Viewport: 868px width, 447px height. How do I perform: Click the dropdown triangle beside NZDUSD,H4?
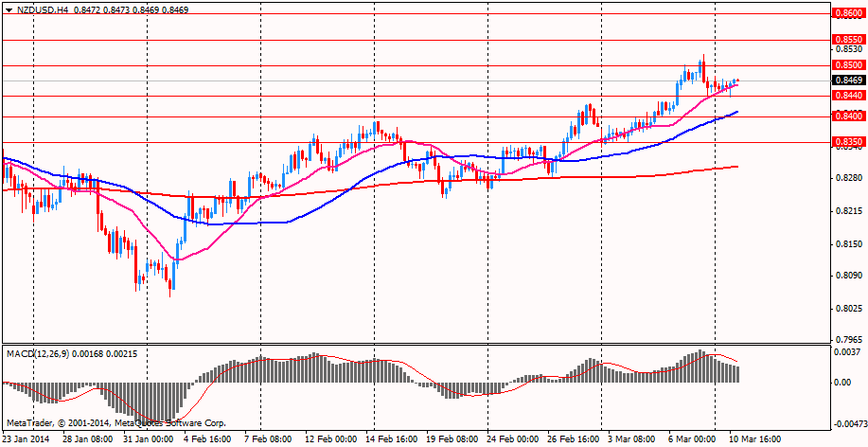pos(9,9)
